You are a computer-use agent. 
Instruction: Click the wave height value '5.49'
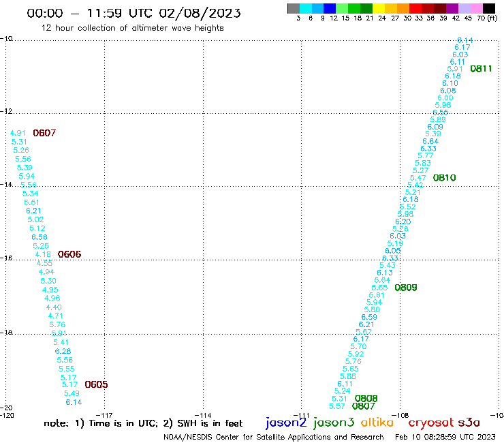coord(72,393)
